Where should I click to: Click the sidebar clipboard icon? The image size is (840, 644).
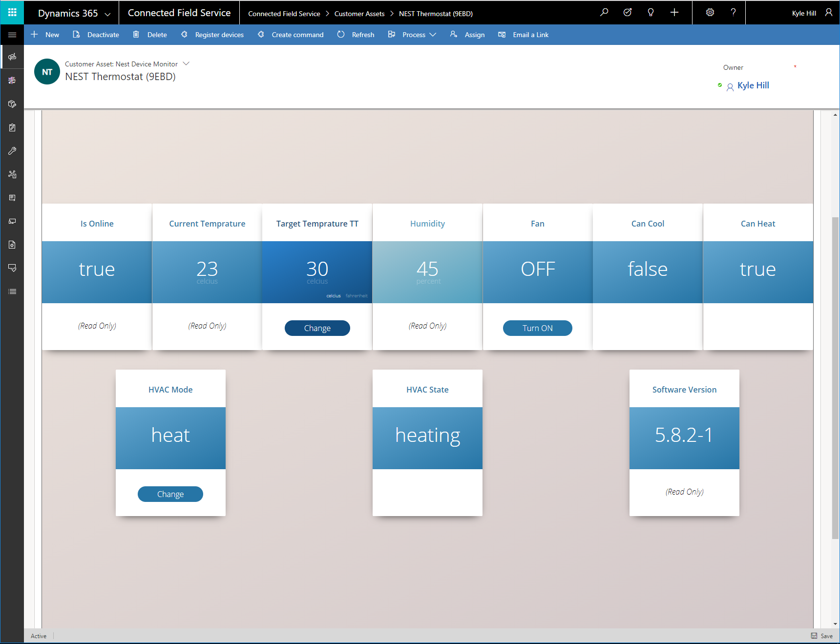pyautogui.click(x=12, y=127)
